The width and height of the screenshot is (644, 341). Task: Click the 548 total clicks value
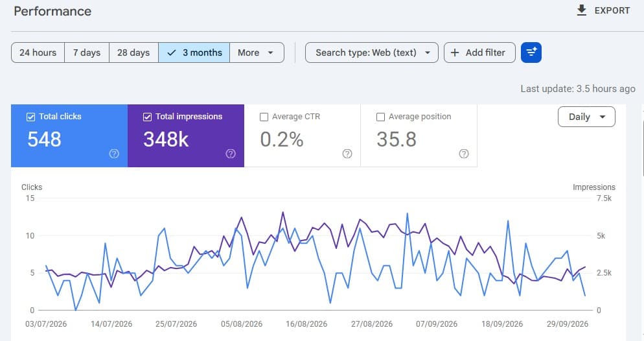pyautogui.click(x=44, y=139)
